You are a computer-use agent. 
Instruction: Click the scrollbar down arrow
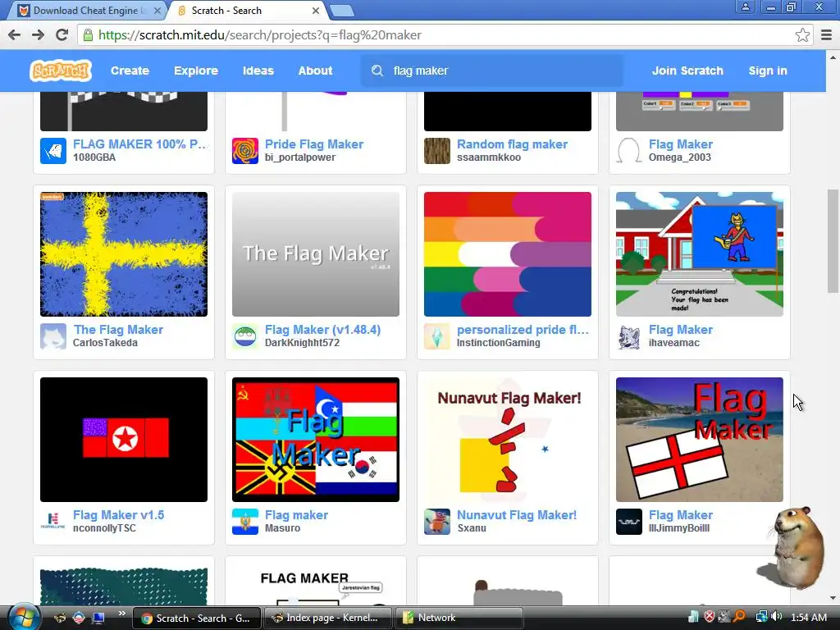pos(833,598)
